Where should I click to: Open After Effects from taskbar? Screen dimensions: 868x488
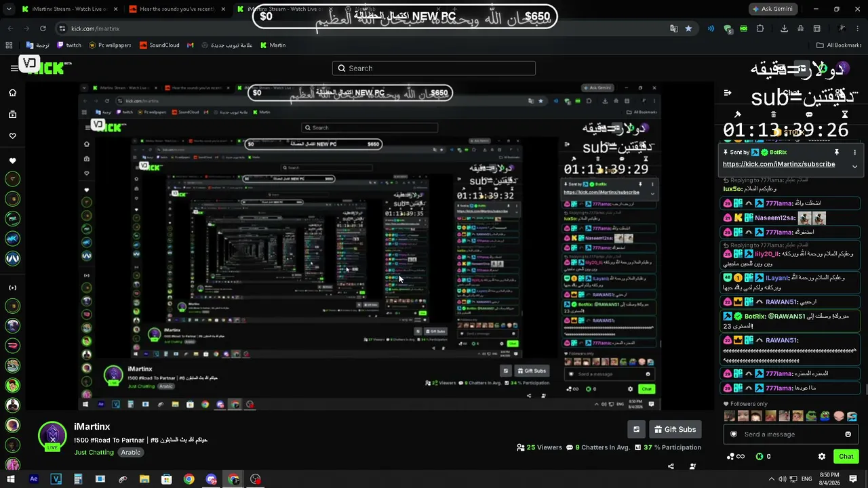[34, 479]
